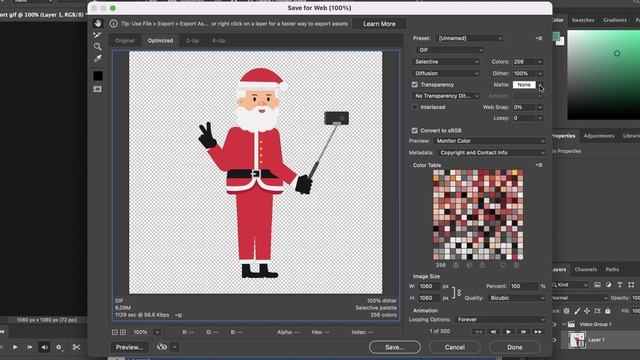
Task: Filter layers by shape layer icon
Action: [x=631, y=284]
